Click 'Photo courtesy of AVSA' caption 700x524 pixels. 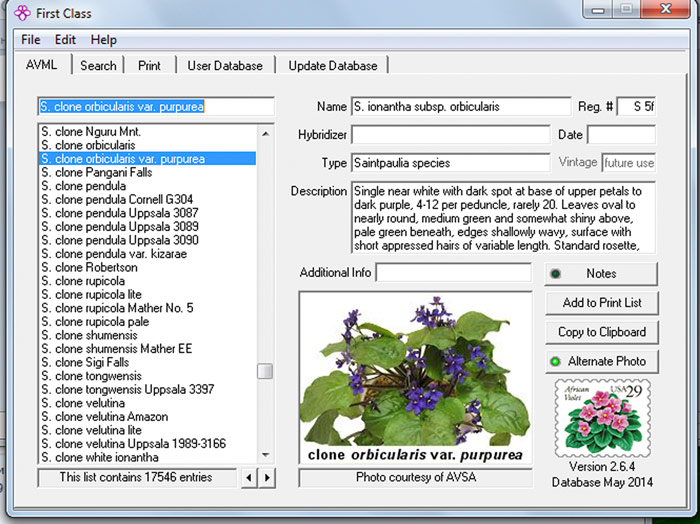(416, 477)
